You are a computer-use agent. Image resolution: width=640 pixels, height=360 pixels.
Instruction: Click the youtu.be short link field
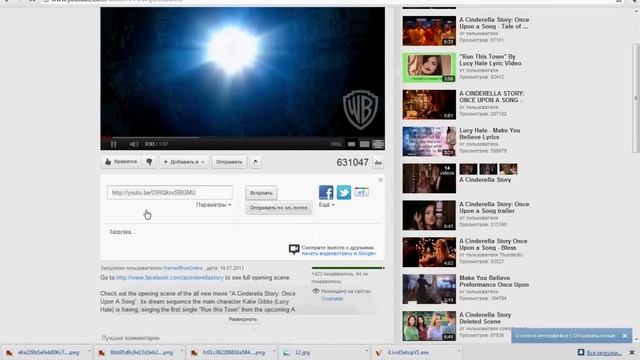pos(170,193)
